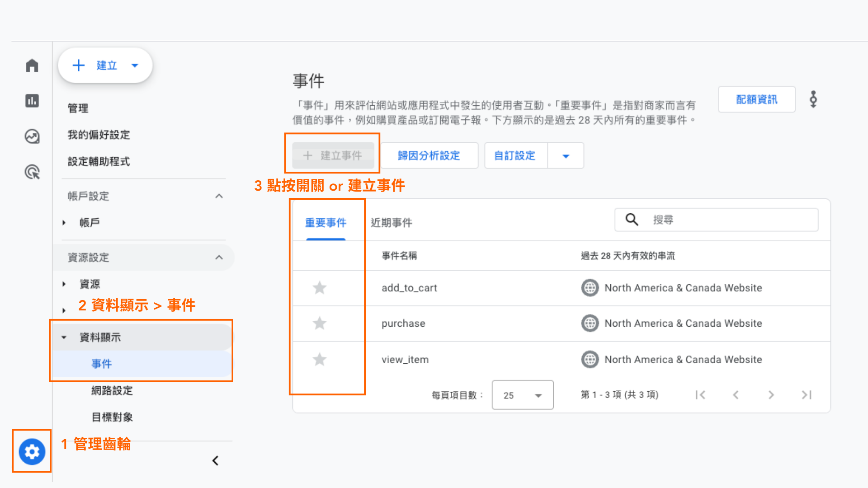The width and height of the screenshot is (868, 488).
Task: Mark purchase as key event with star
Action: (320, 323)
